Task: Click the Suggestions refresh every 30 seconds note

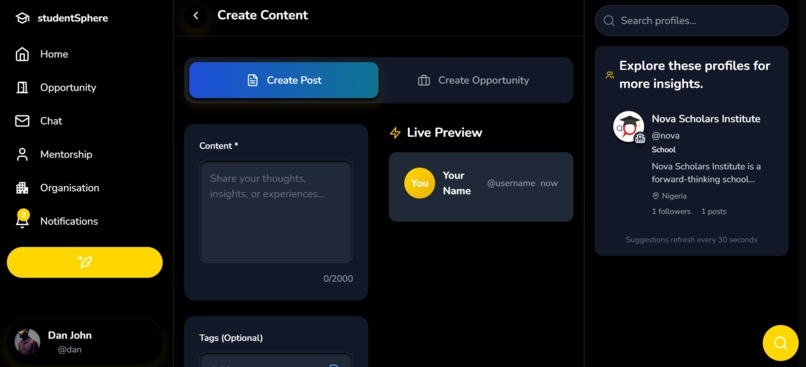Action: [x=691, y=240]
